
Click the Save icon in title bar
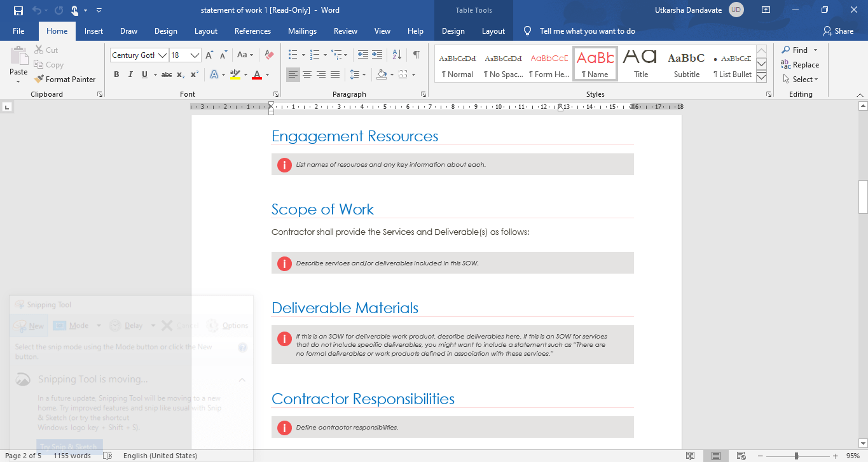click(18, 10)
